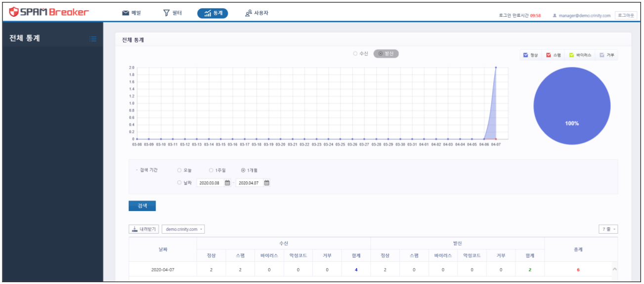Click the table scrollbar up arrow

tap(614, 269)
